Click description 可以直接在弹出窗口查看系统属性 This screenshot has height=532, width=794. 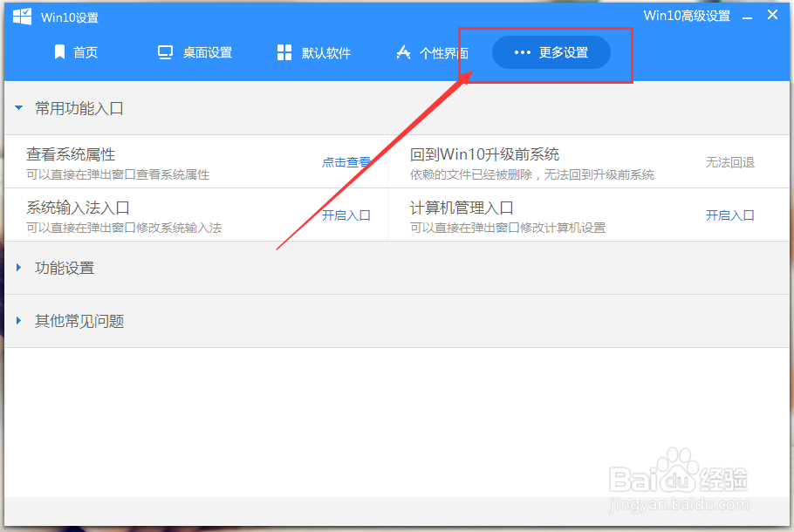point(118,174)
